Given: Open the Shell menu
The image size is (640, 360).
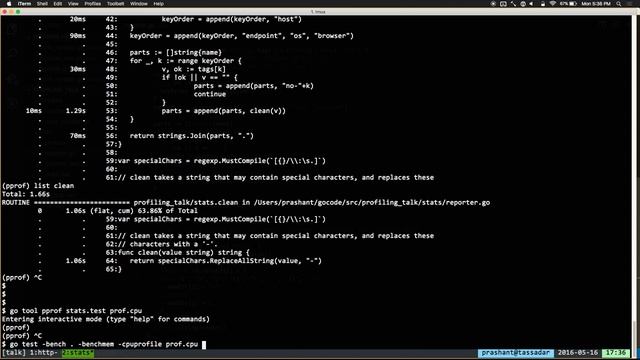Looking at the screenshot, I should pyautogui.click(x=42, y=4).
